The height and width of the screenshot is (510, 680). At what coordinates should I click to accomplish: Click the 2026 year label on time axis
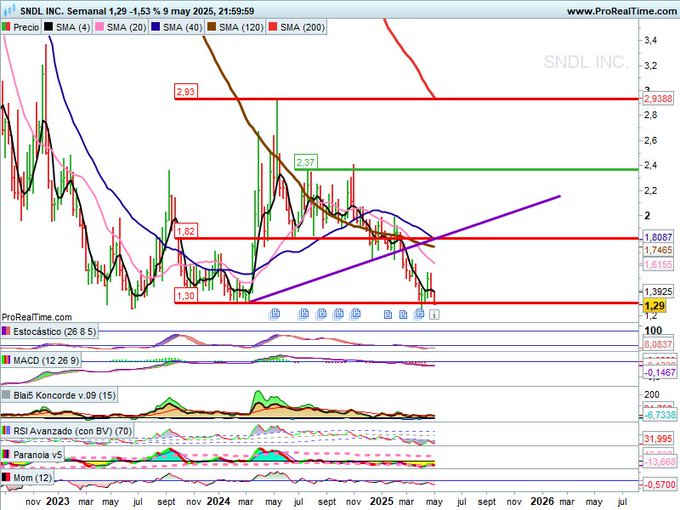543,501
